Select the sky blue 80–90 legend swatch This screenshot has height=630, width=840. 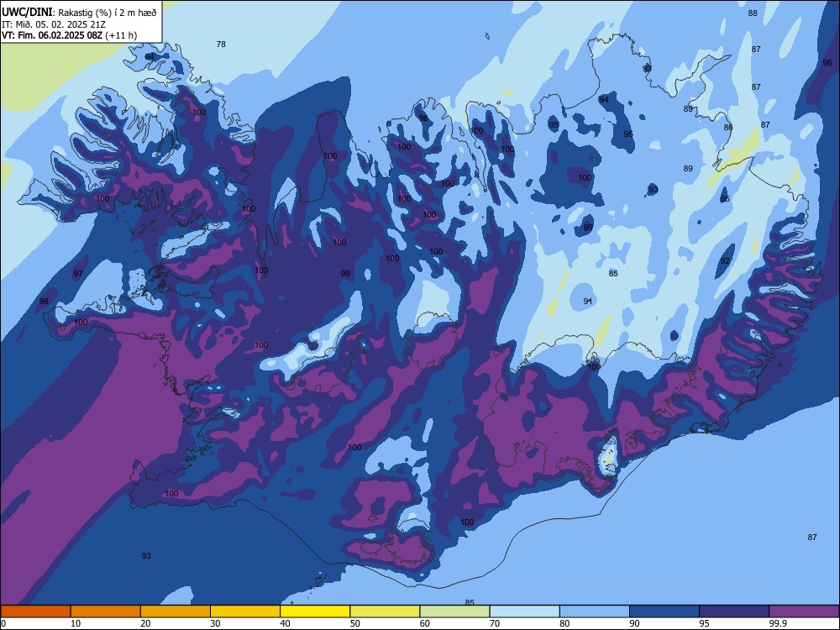pyautogui.click(x=595, y=612)
